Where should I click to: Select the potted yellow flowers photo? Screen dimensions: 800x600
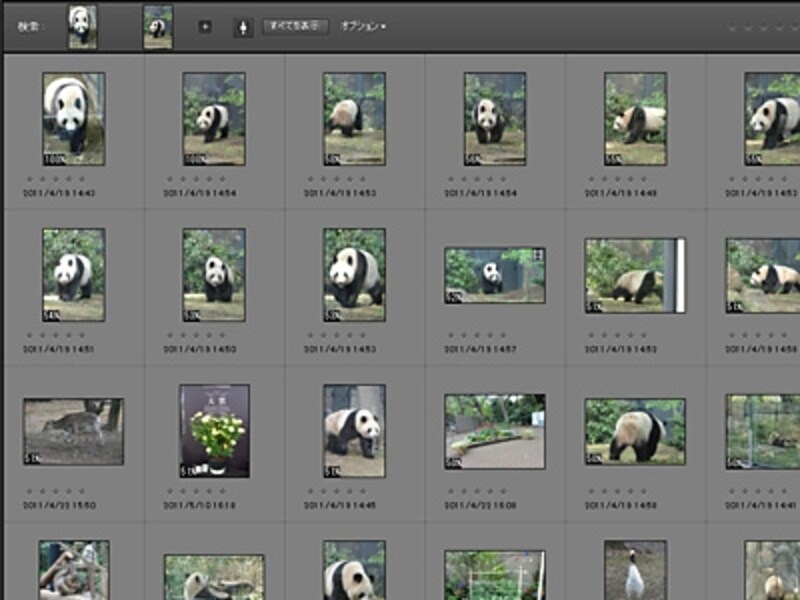215,431
